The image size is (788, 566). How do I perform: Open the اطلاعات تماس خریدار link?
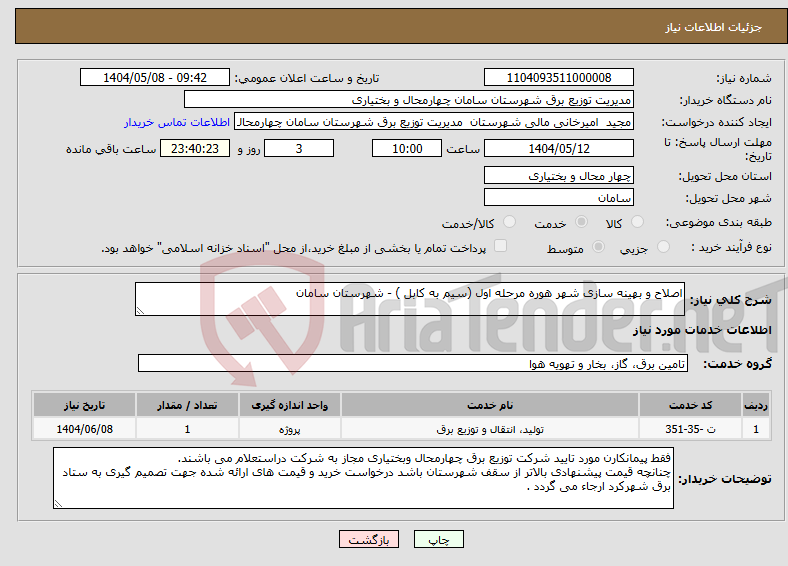click(177, 122)
